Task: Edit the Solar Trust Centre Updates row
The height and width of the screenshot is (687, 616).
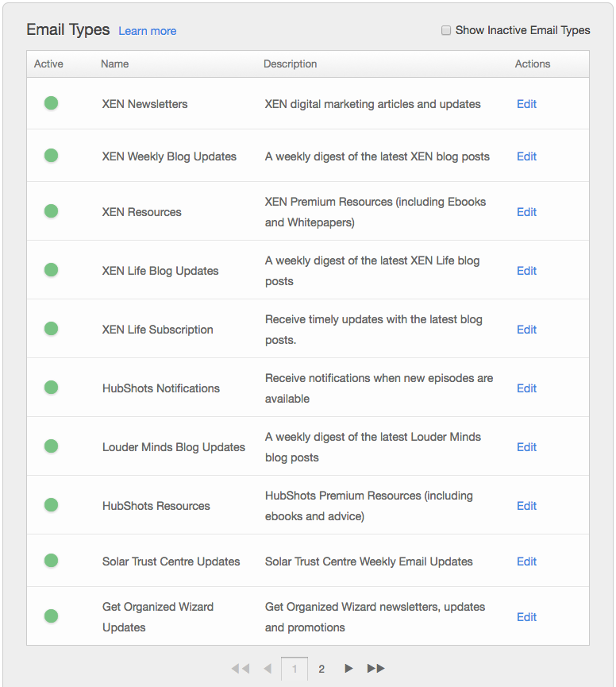Action: (x=526, y=562)
